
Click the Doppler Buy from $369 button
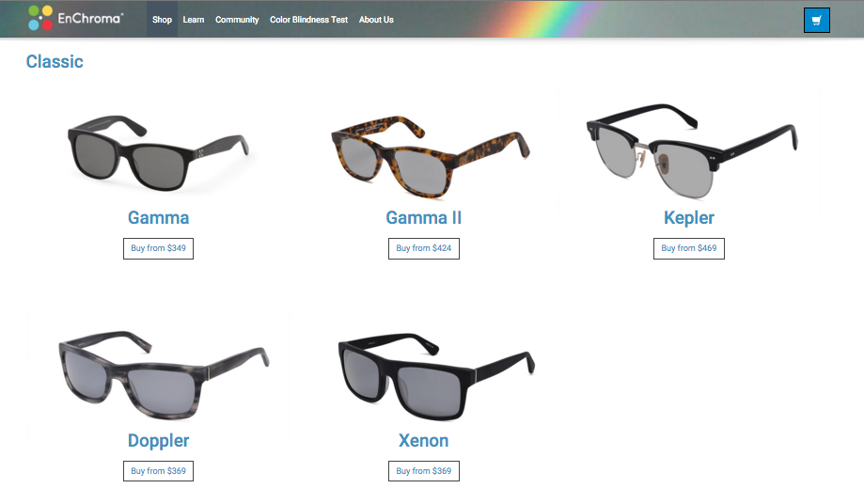(x=158, y=471)
